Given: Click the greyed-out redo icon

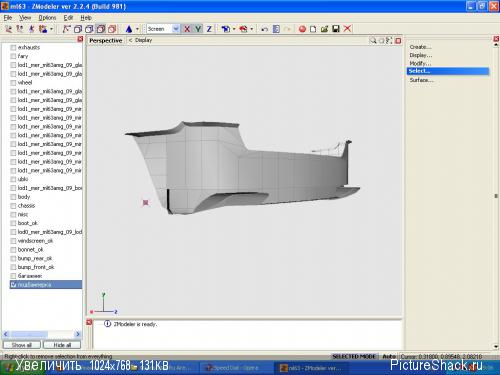Looking at the screenshot, I should point(287,29).
